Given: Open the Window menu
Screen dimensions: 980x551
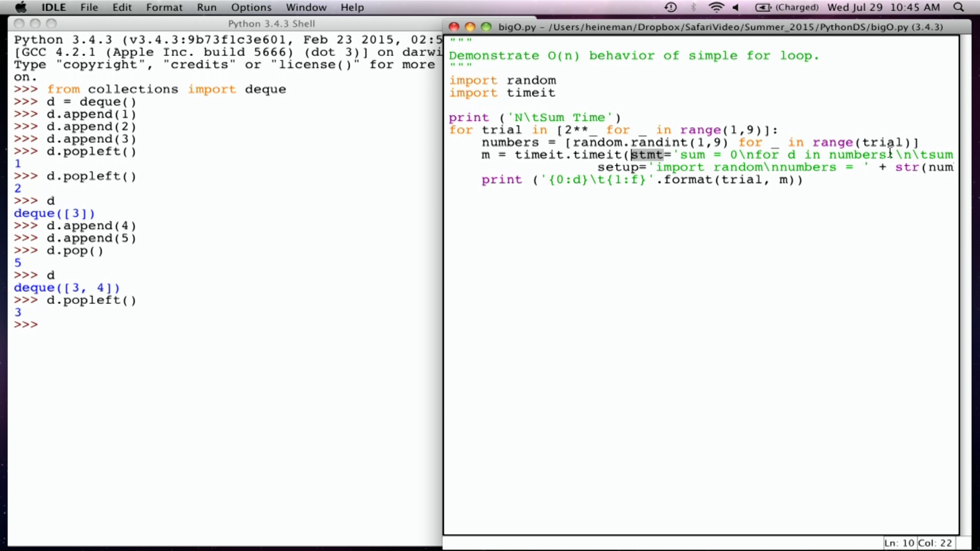Looking at the screenshot, I should 306,7.
